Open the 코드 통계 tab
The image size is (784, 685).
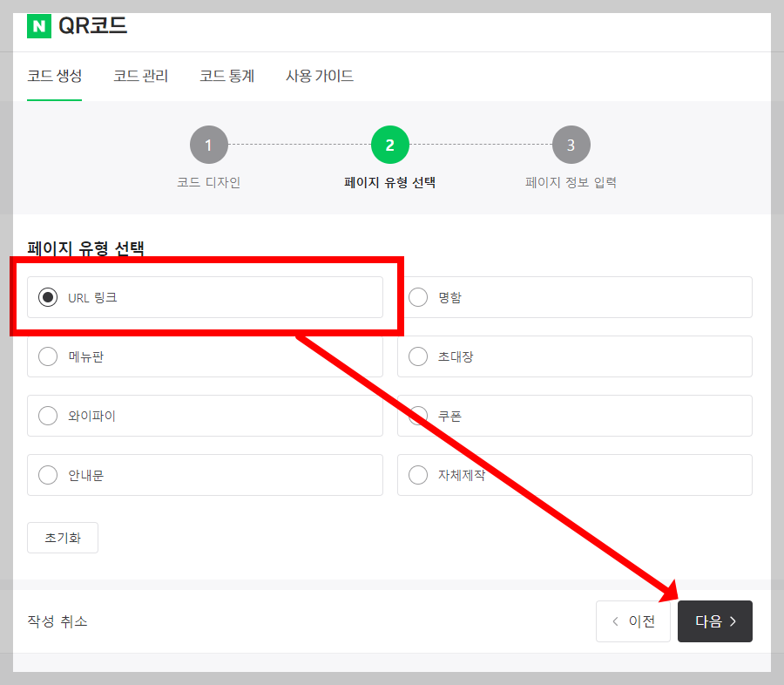227,76
